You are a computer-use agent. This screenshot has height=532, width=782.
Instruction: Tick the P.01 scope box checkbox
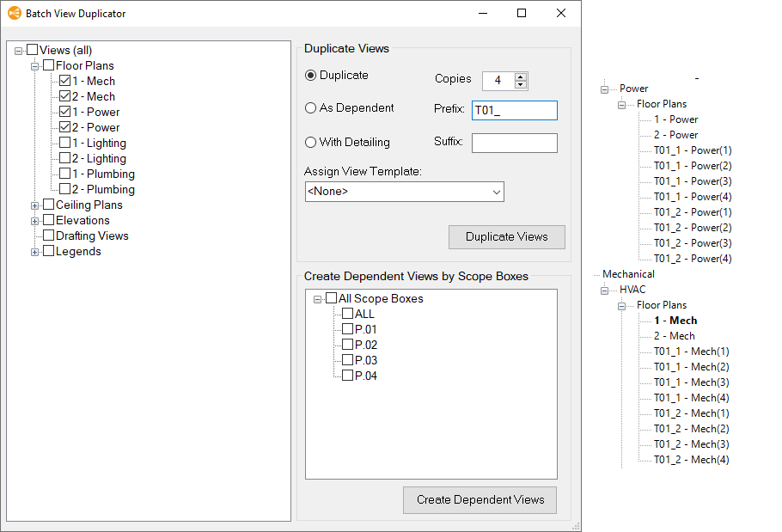347,329
